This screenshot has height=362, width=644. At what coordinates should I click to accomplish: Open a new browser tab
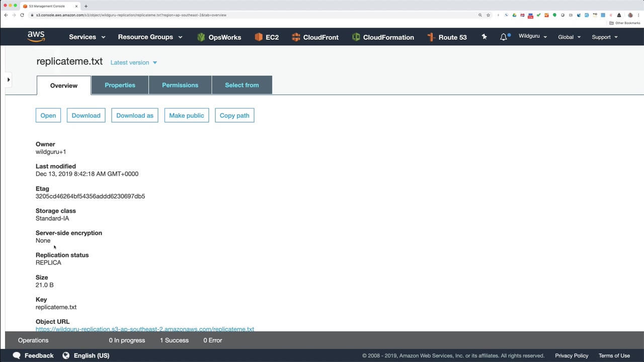pyautogui.click(x=86, y=6)
